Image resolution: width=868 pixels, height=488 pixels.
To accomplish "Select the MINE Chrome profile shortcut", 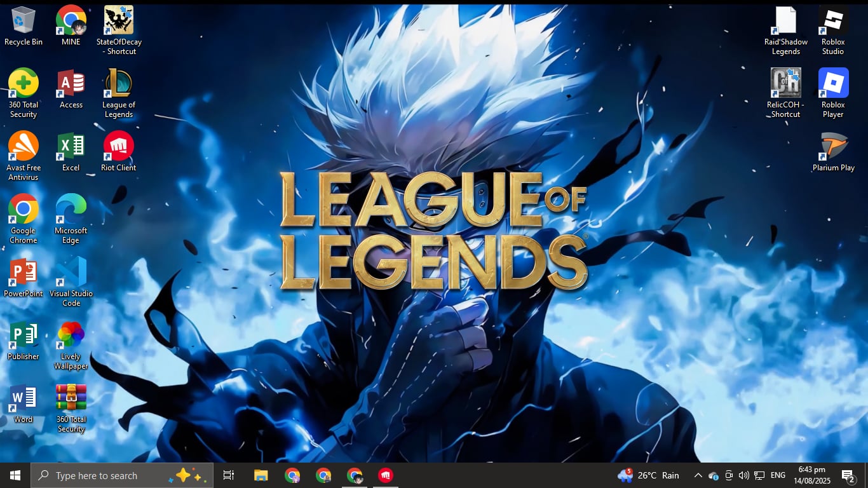I will [x=71, y=26].
